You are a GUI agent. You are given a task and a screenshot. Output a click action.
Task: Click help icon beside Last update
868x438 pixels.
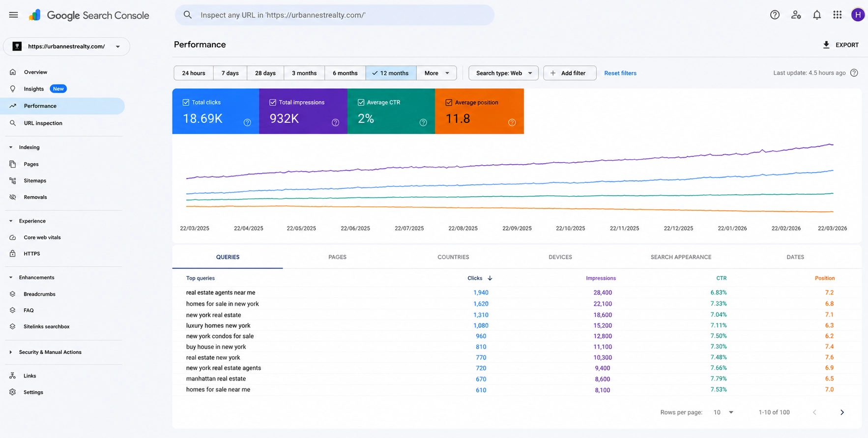pyautogui.click(x=854, y=73)
